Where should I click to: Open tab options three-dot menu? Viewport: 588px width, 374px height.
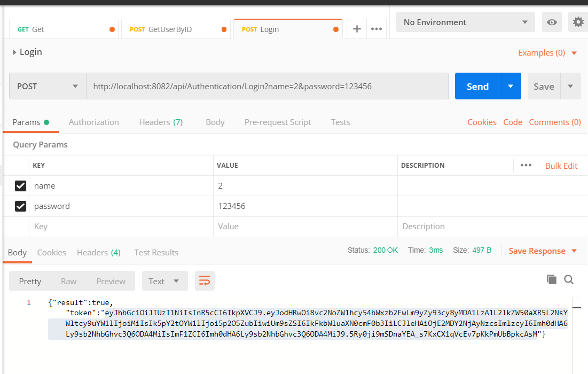tap(376, 29)
